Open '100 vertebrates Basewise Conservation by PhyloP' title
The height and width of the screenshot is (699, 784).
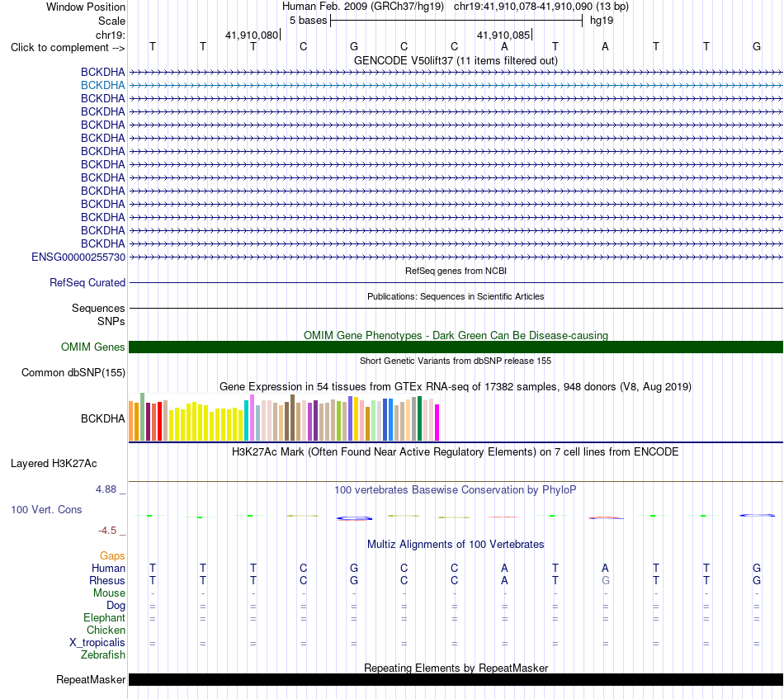pyautogui.click(x=456, y=490)
